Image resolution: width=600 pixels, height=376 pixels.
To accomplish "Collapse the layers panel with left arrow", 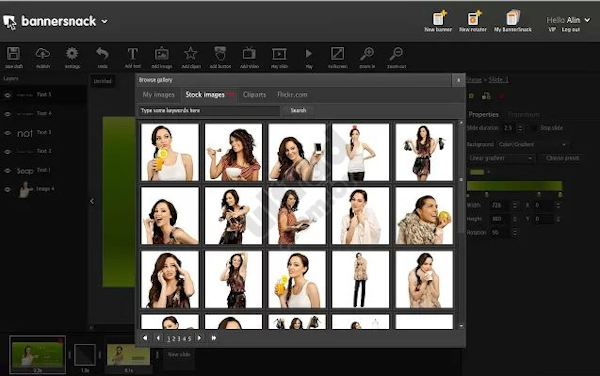I will [x=92, y=201].
